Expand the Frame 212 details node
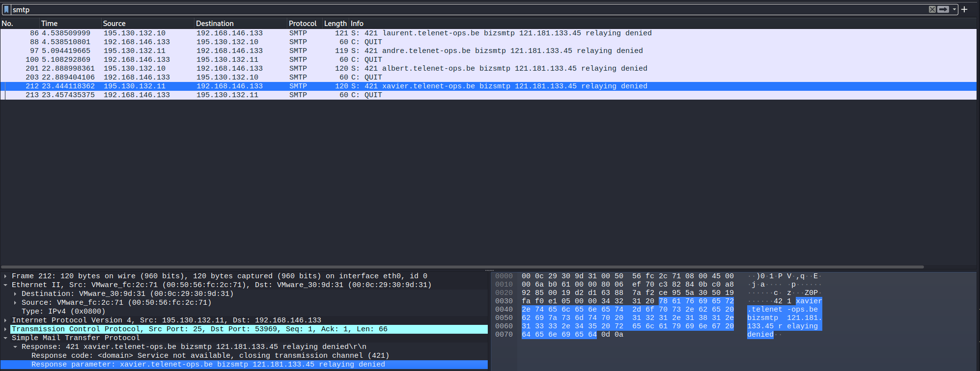The width and height of the screenshot is (980, 371). 5,276
